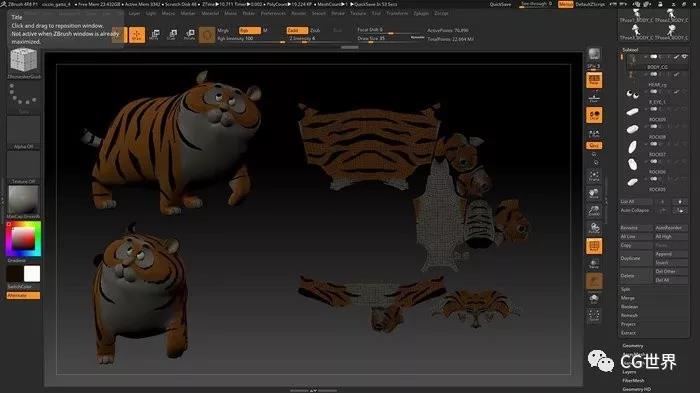Toggle the switch on ROCK09 subtool row

654,109
